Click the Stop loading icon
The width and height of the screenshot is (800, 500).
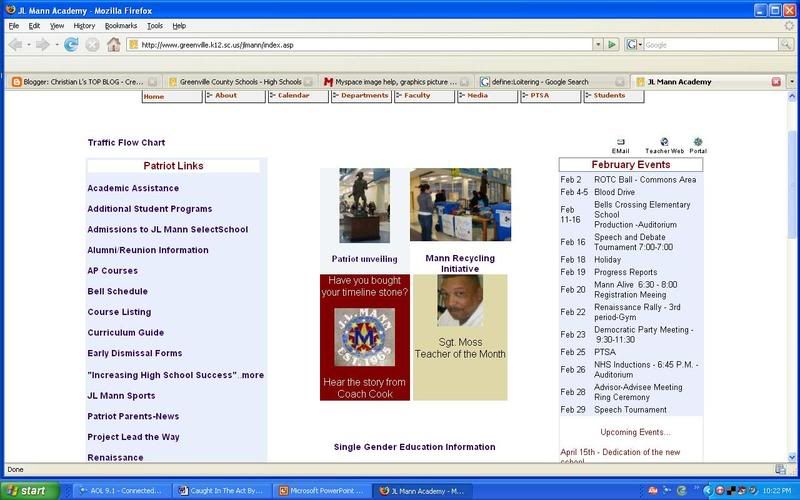coord(92,45)
